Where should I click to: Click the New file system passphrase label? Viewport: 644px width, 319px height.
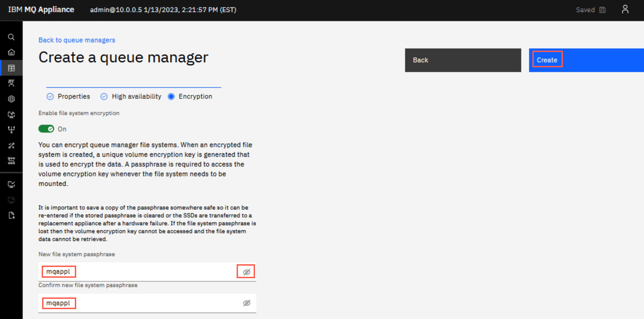click(x=76, y=254)
